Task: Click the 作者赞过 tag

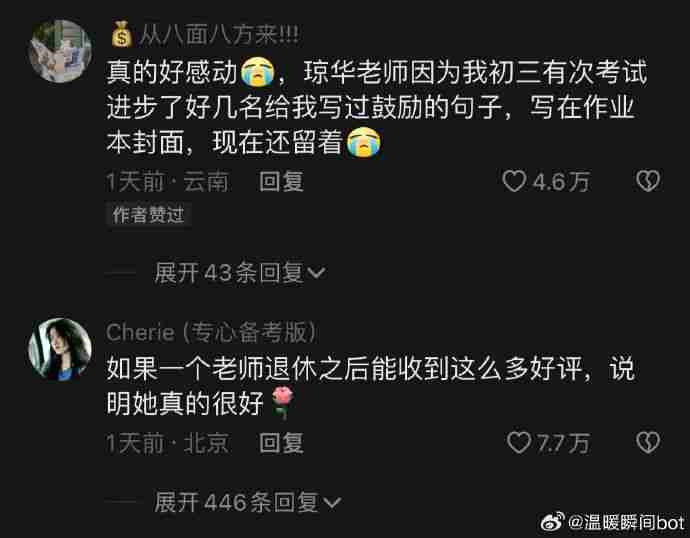Action: click(148, 215)
